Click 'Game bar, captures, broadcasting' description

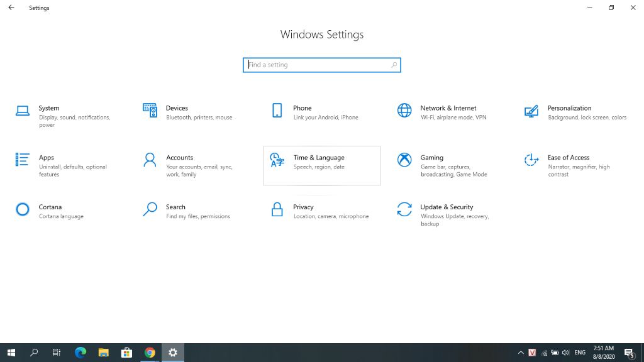(x=453, y=171)
